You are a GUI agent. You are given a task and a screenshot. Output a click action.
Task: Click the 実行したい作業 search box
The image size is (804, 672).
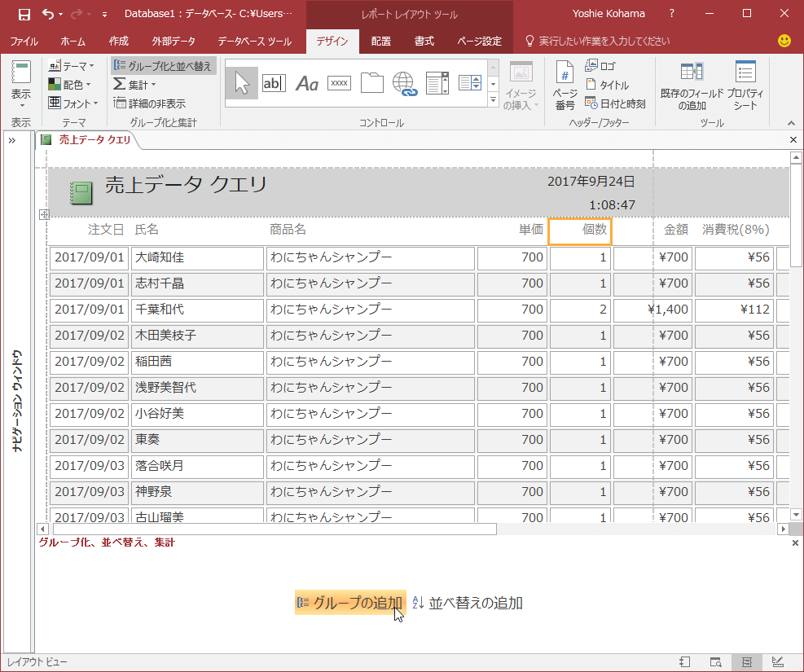[598, 41]
